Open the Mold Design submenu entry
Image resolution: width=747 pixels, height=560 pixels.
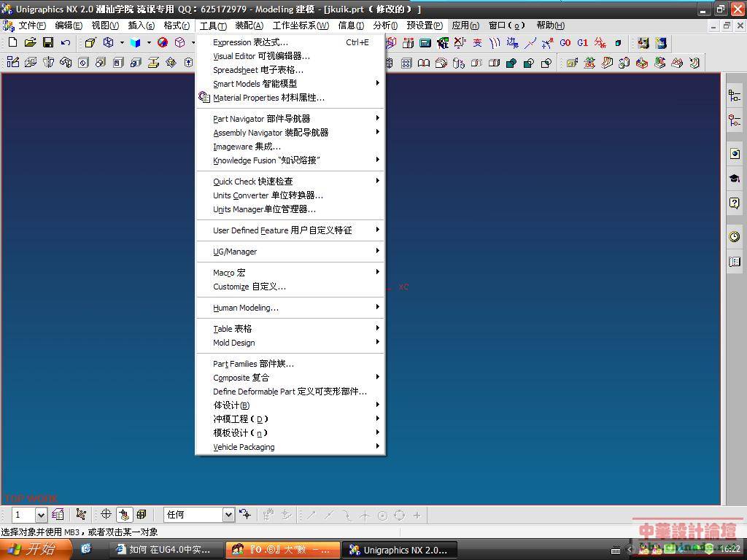290,343
